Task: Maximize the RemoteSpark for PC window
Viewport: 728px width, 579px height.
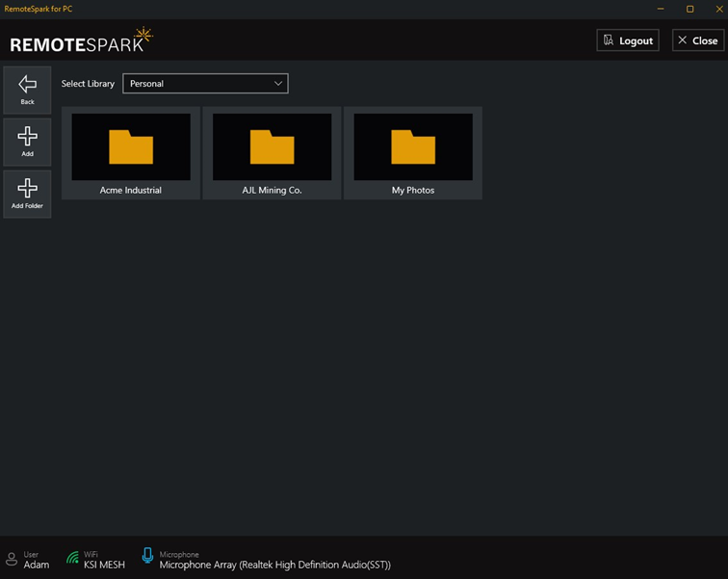Action: coord(689,9)
